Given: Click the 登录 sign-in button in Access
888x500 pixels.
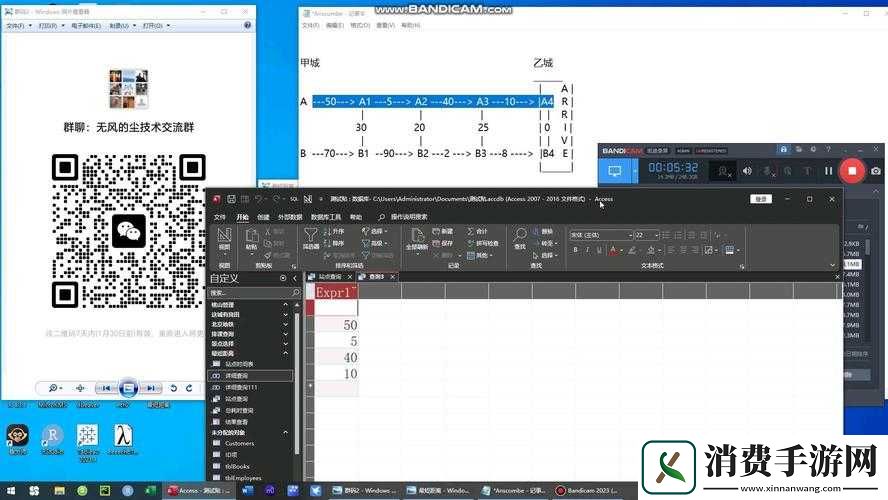Looking at the screenshot, I should tap(761, 199).
